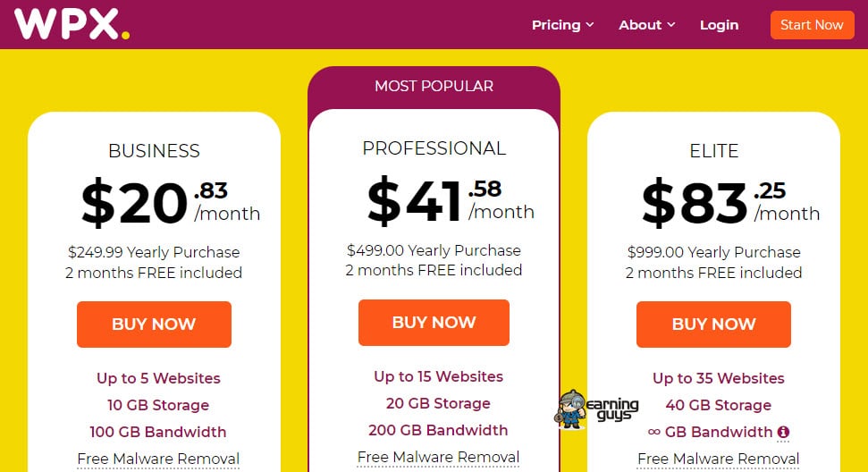Click the Elite plan $83.25 price
This screenshot has width=868, height=472.
point(729,203)
